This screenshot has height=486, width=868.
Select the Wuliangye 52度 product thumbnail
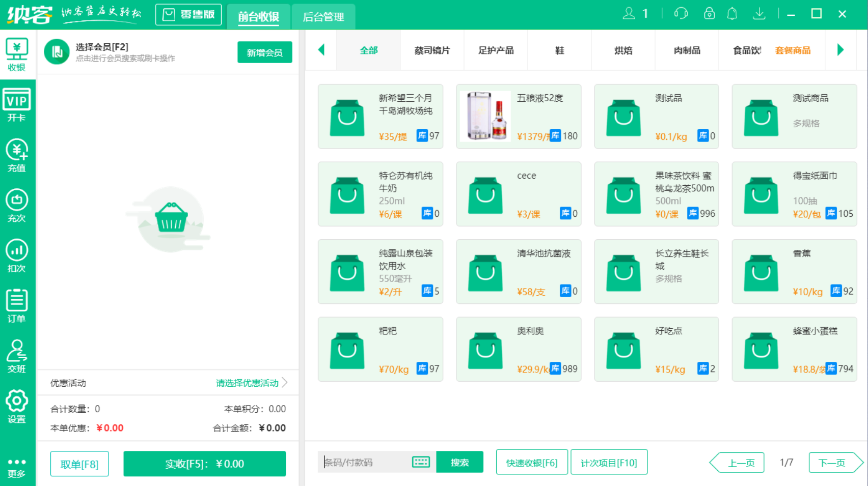pyautogui.click(x=485, y=117)
